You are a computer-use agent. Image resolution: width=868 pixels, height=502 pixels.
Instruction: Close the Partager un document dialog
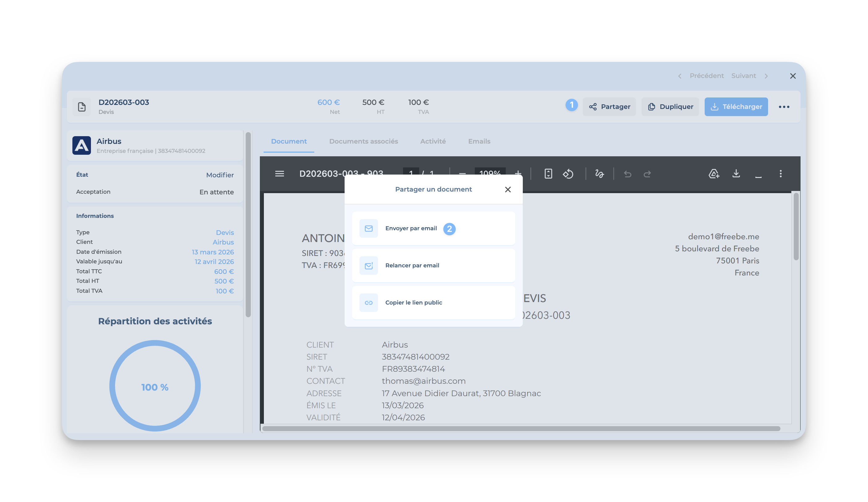tap(507, 189)
